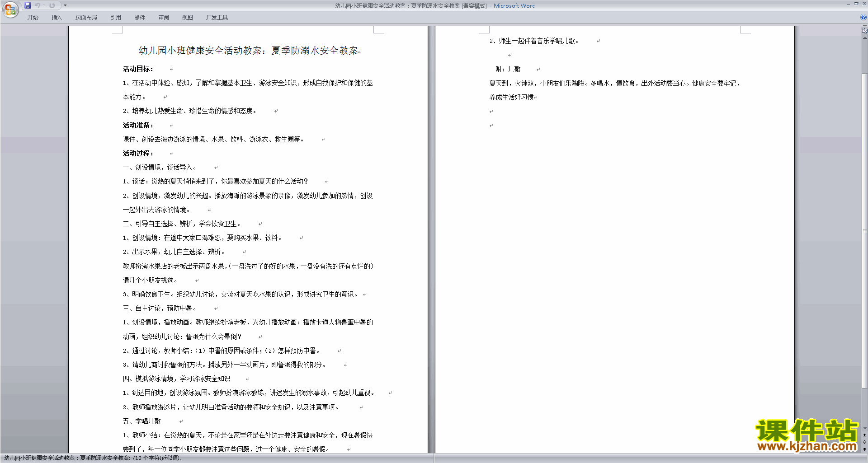Click the line 3、请幼儿商讨救鲁蛋的方法
The image size is (868, 463).
coord(224,365)
